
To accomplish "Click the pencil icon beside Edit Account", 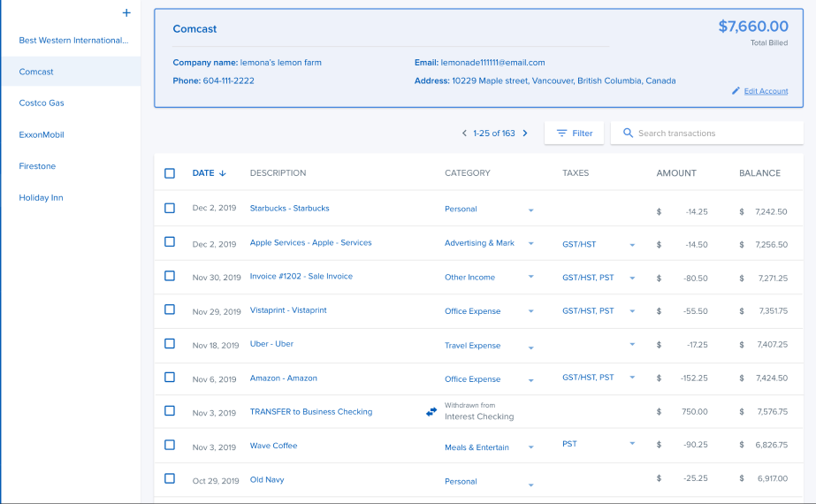I will [x=736, y=91].
